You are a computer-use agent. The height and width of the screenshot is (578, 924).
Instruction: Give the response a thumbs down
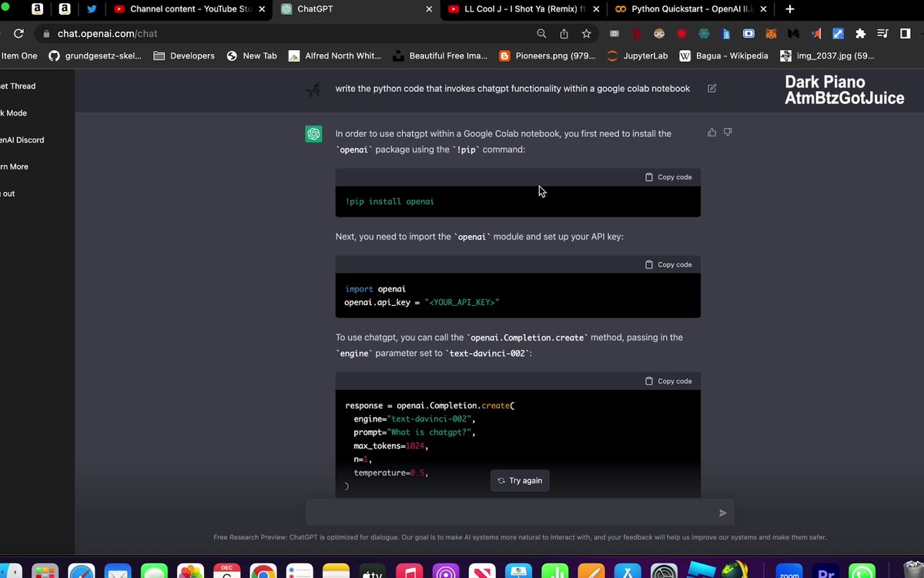[x=728, y=133]
